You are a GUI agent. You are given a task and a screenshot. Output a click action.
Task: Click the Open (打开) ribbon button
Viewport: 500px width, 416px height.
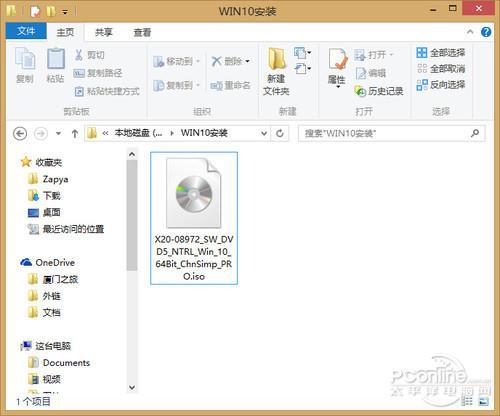click(374, 55)
